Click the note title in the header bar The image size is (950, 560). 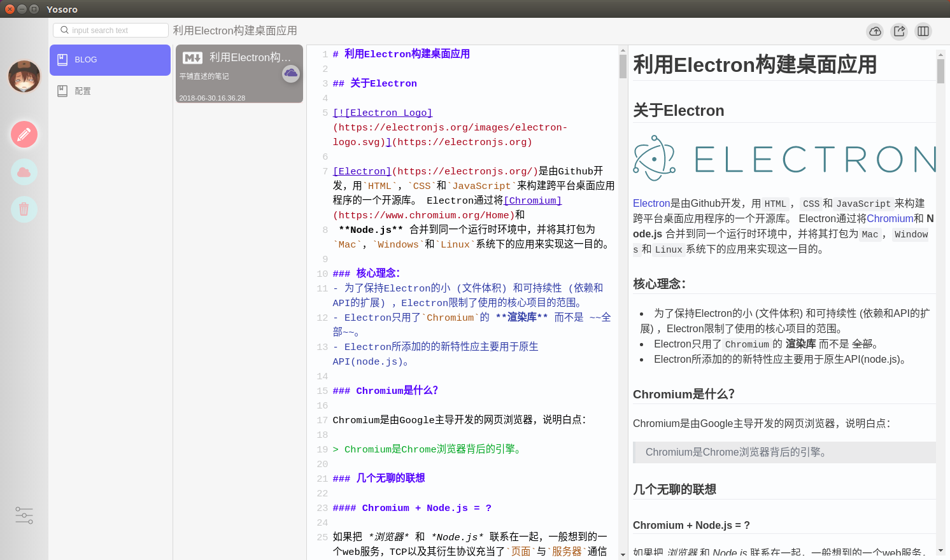point(235,31)
